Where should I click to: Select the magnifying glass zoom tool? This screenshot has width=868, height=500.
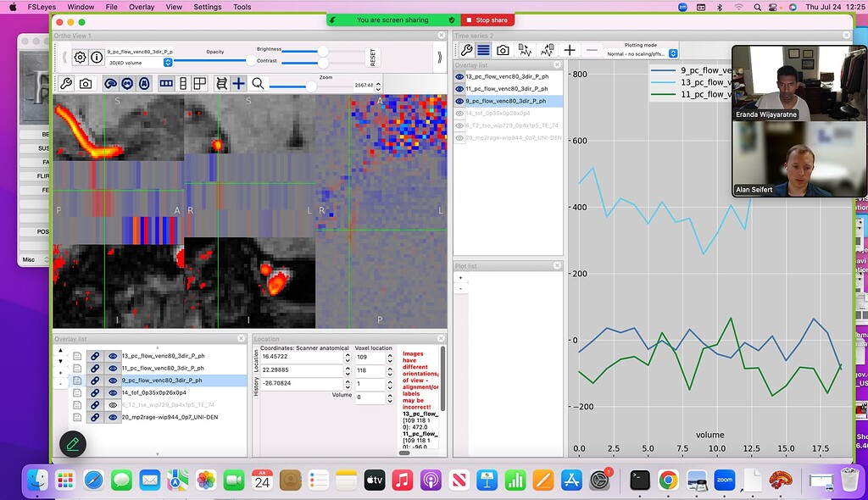point(257,85)
